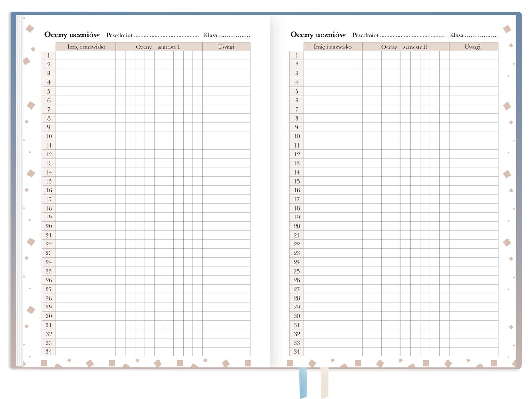532x399 pixels.
Task: Select right page "Imię i nazwisko" column header
Action: click(x=332, y=47)
